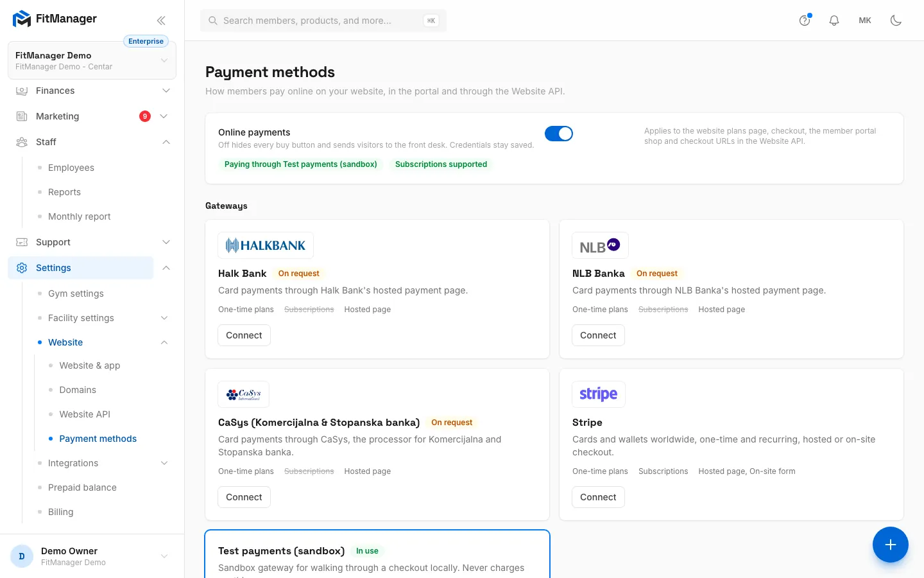Connect the Stripe gateway
The height and width of the screenshot is (578, 924).
click(x=598, y=497)
